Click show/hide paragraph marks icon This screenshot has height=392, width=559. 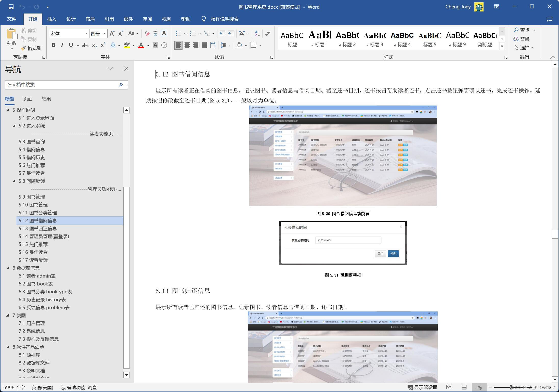(x=268, y=33)
